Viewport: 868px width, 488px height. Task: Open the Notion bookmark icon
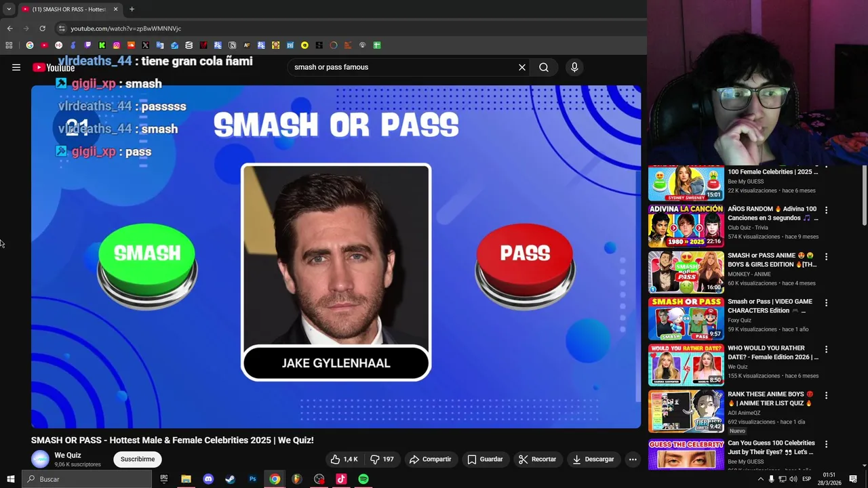click(232, 45)
